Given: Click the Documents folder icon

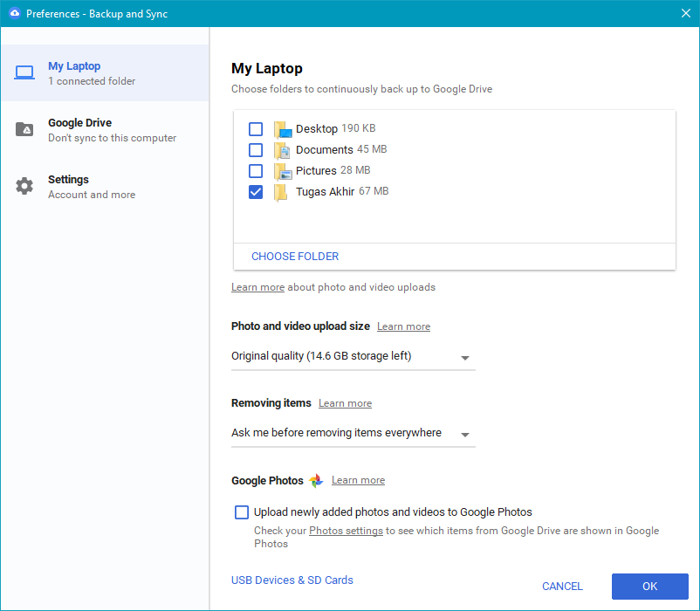Looking at the screenshot, I should click(x=283, y=150).
